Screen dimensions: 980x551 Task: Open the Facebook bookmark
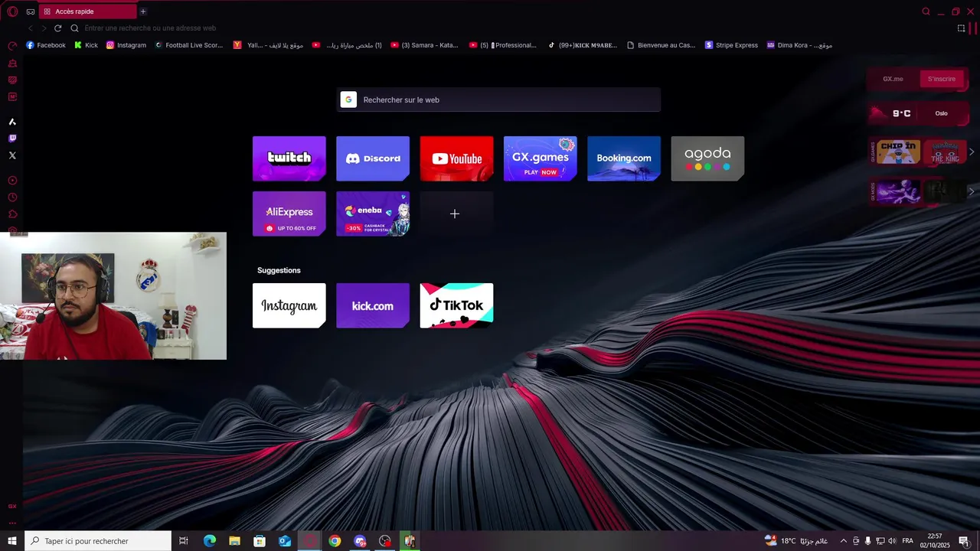46,45
